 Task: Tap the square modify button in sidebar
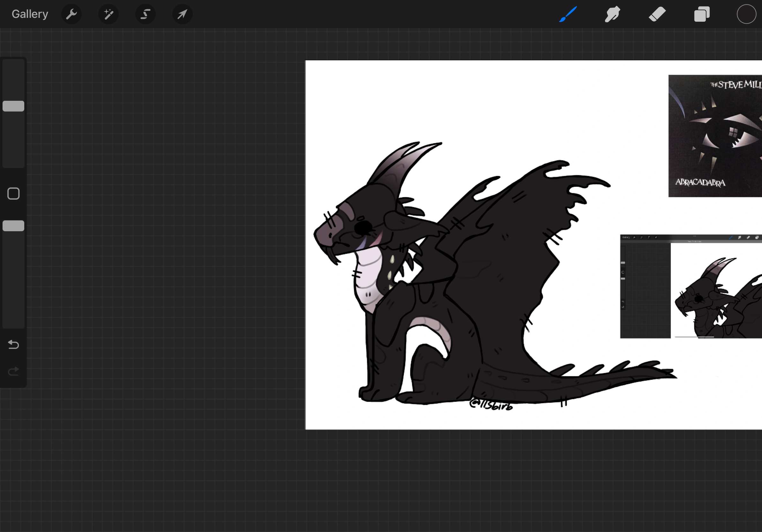click(x=13, y=194)
